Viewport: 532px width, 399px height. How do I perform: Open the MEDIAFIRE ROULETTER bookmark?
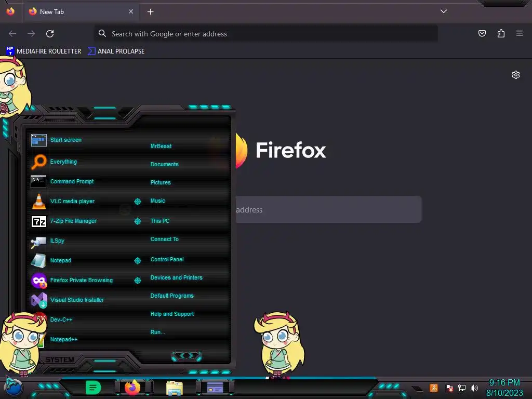[x=44, y=51]
